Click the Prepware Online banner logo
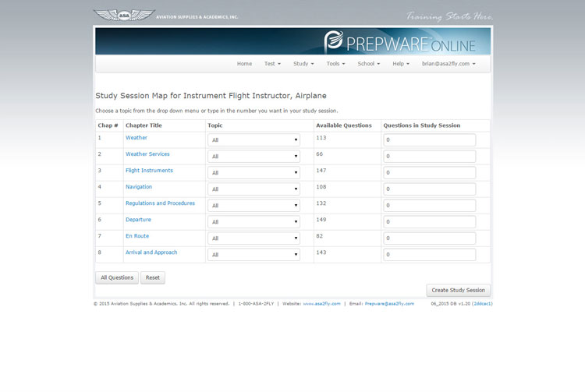The height and width of the screenshot is (392, 585). [x=406, y=41]
